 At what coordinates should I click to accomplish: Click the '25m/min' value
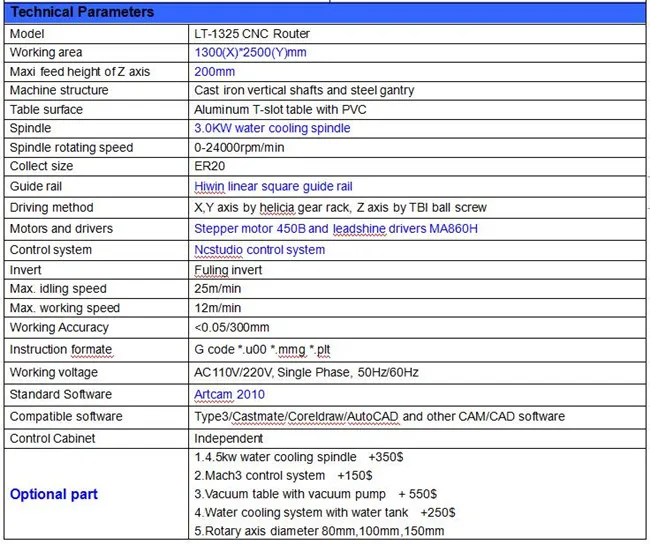218,289
